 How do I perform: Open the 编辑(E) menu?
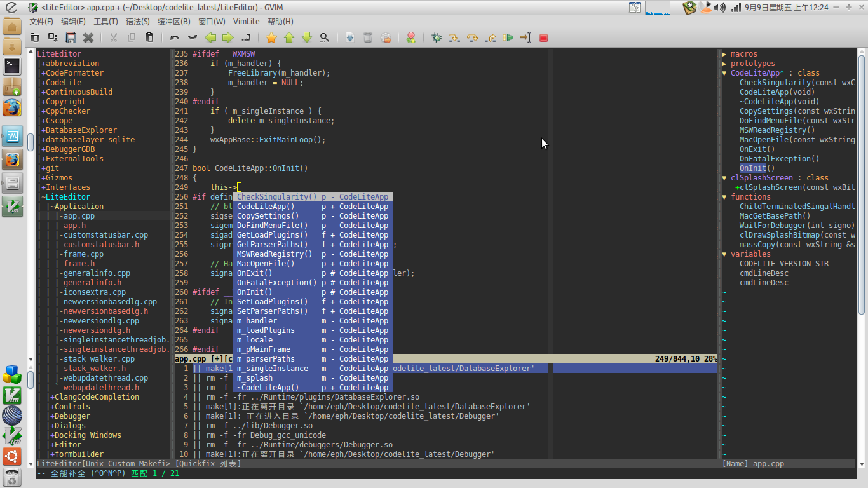click(x=73, y=22)
